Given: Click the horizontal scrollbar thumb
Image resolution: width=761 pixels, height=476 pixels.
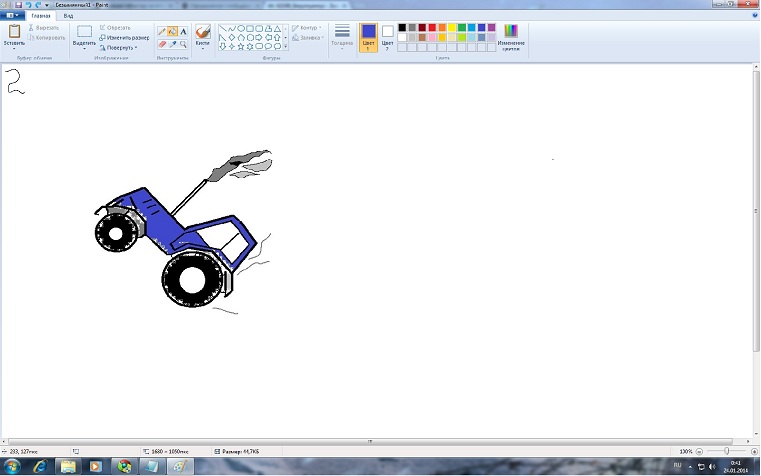Looking at the screenshot, I should (370, 442).
